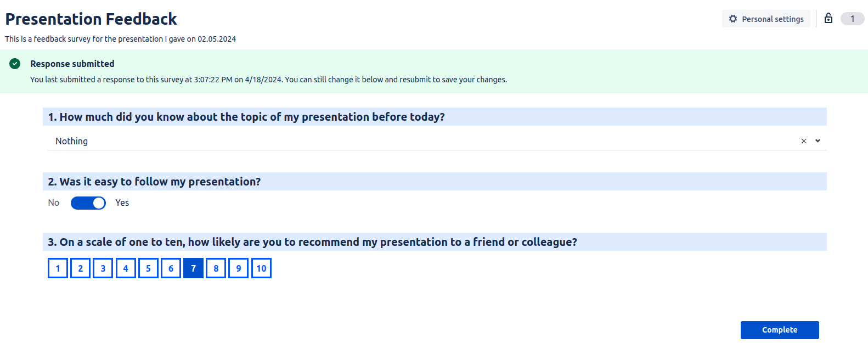Choose rating 5
Viewport: 868px width, 343px height.
(148, 268)
